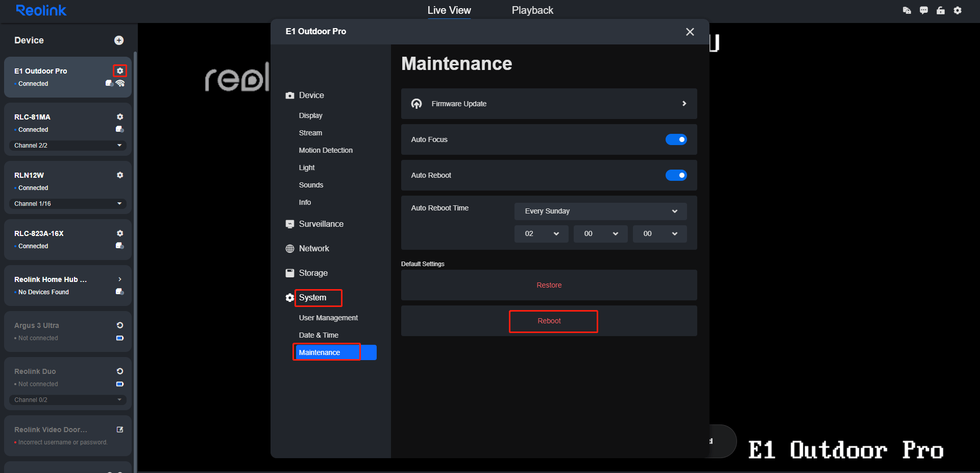The image size is (980, 473).
Task: Open User Management under System
Action: pos(328,318)
